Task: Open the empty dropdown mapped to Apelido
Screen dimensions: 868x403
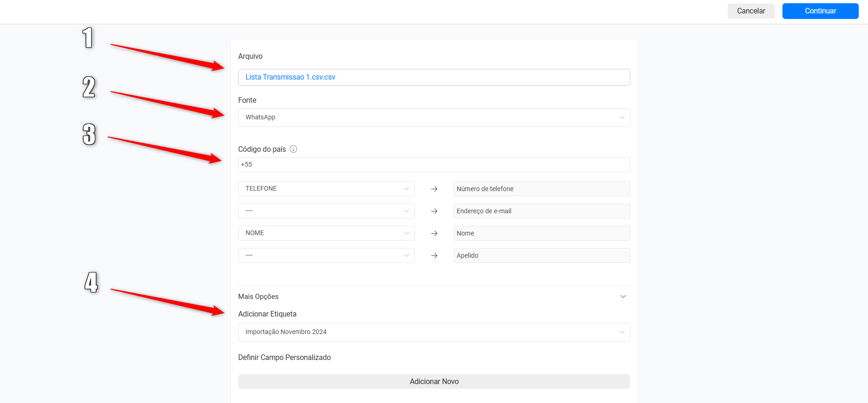Action: pos(326,255)
